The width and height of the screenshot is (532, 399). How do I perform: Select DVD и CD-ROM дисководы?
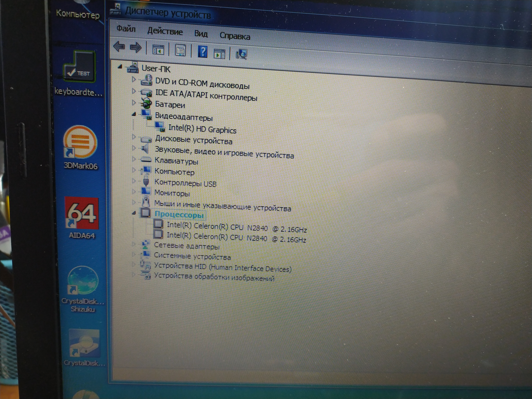point(202,83)
